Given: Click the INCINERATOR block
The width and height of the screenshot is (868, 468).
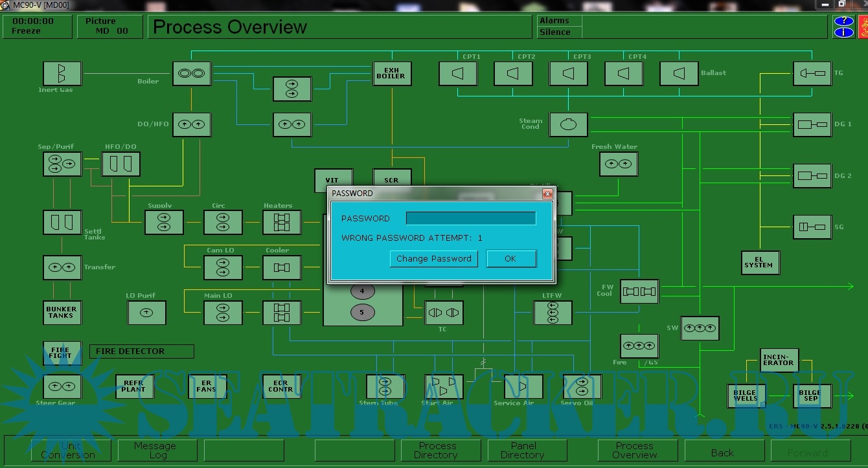Looking at the screenshot, I should click(x=779, y=361).
